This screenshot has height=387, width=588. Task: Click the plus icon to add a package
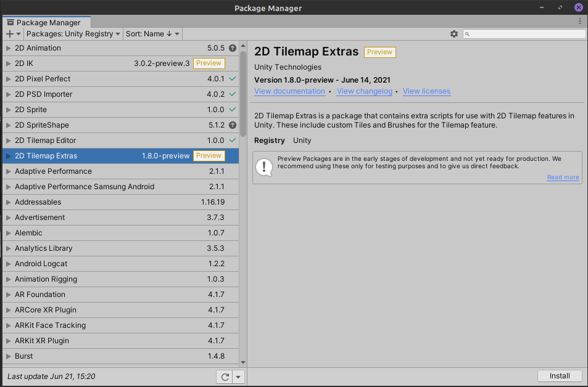pyautogui.click(x=10, y=34)
